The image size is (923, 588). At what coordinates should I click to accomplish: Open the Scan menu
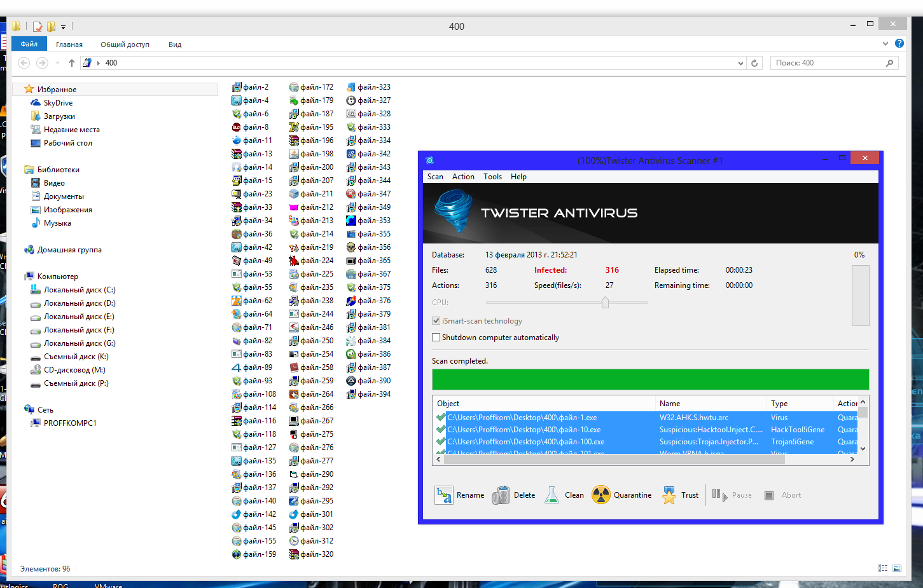[435, 177]
